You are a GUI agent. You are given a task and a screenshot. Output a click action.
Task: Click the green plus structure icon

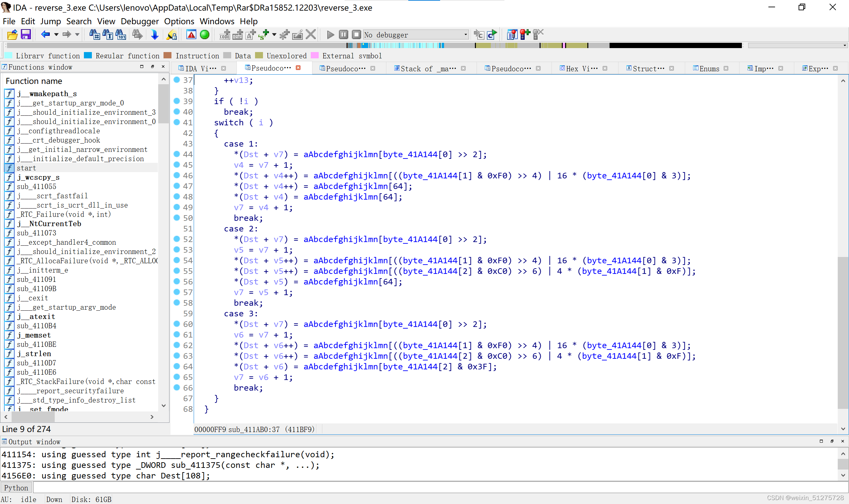pos(264,34)
